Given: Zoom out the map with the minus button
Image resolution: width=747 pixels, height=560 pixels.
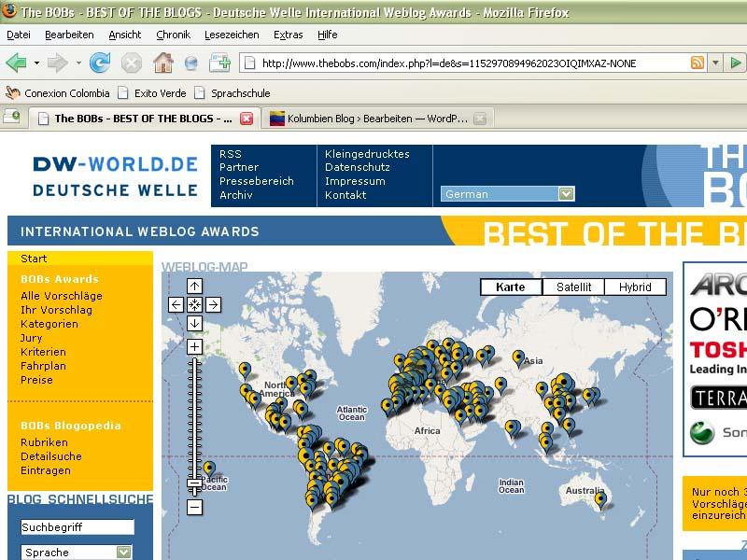Looking at the screenshot, I should [x=194, y=508].
